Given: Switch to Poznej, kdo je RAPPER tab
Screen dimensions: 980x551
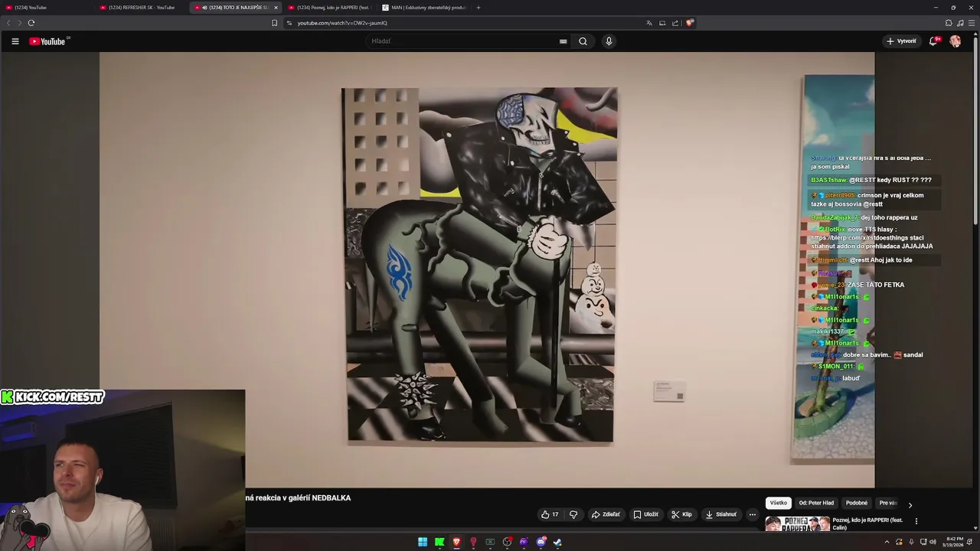Looking at the screenshot, I should (x=329, y=8).
